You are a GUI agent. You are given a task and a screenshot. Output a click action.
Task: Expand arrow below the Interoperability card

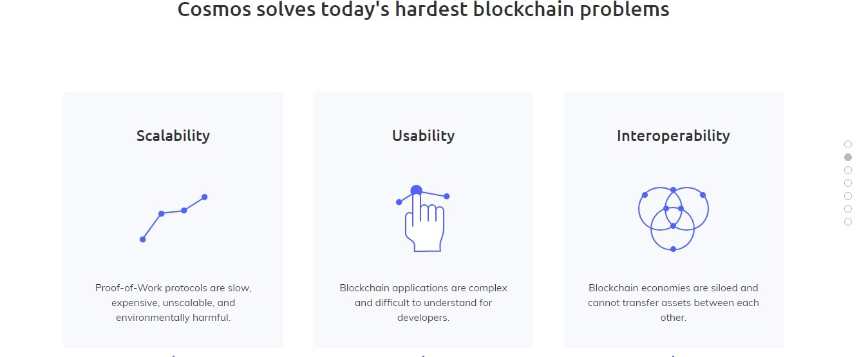tap(673, 355)
